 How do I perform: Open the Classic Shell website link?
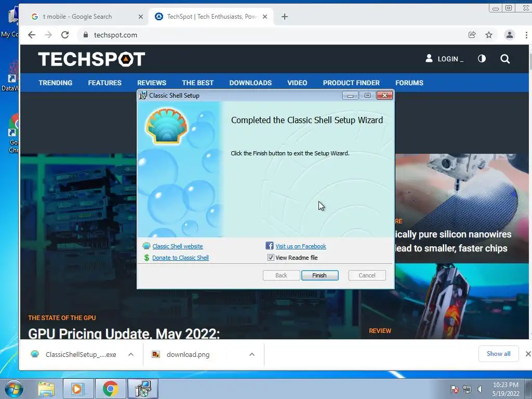point(178,246)
